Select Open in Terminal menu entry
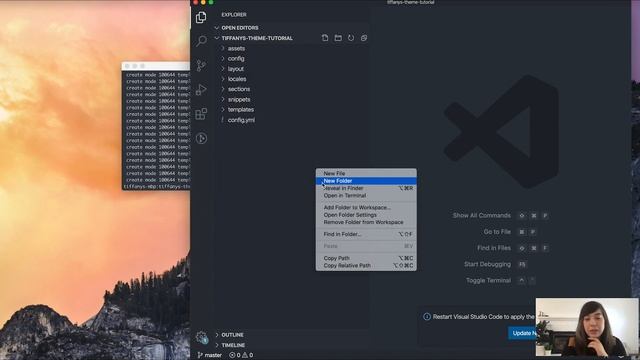 coord(366,196)
